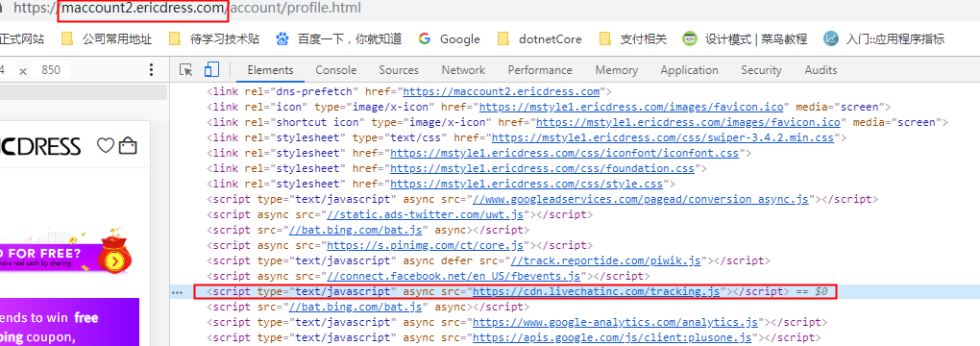Screen dimensions: 980x346
Task: Open the iconfont.css stylesheet link
Action: 564,153
